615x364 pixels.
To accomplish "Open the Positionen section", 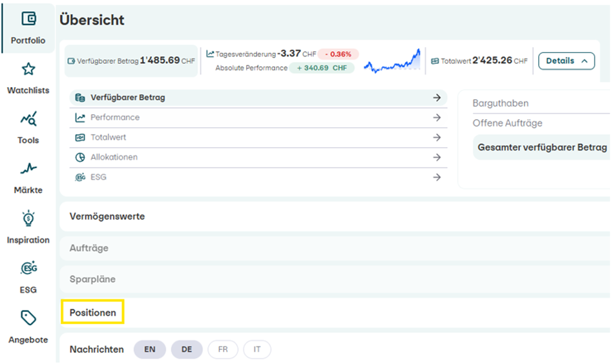I will point(93,313).
